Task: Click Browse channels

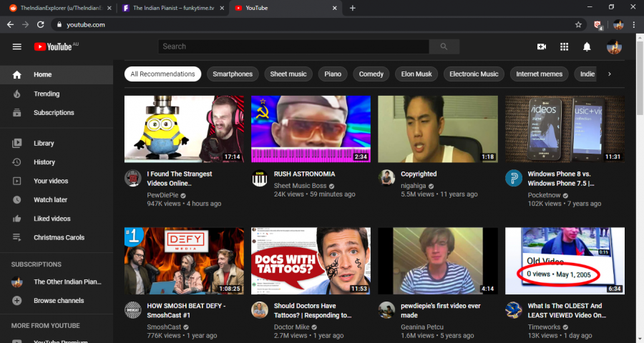Action: 57,301
